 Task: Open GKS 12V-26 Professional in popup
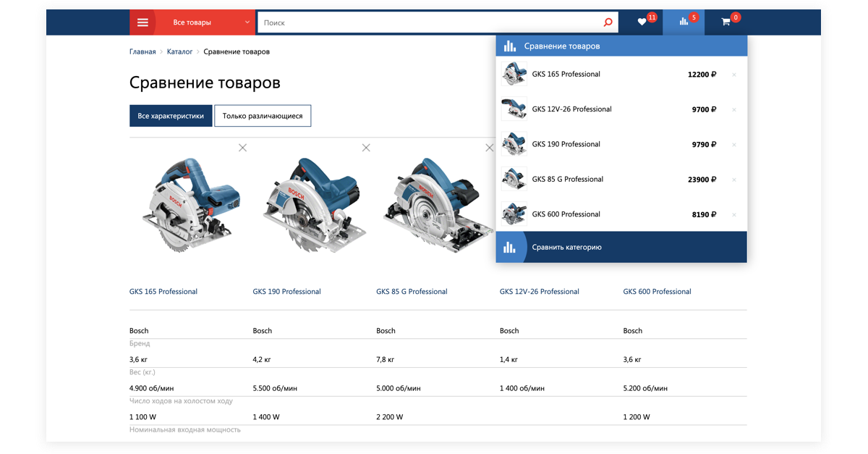click(x=571, y=109)
